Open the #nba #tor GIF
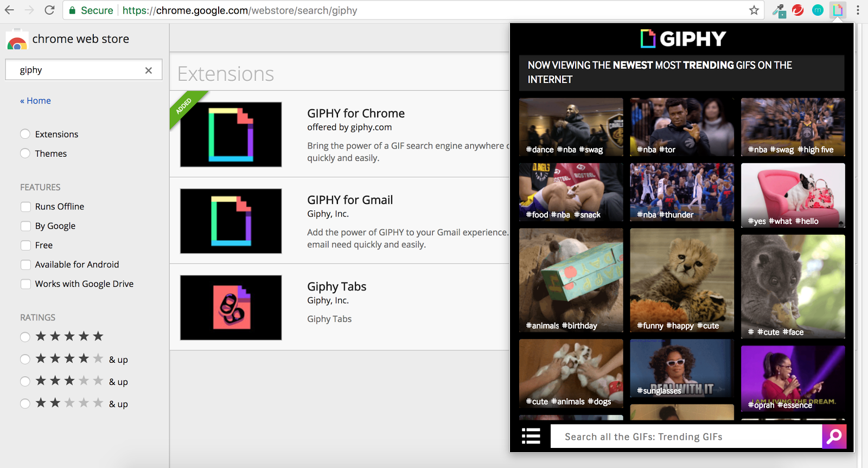Screen dimensions: 868x468 (682, 127)
